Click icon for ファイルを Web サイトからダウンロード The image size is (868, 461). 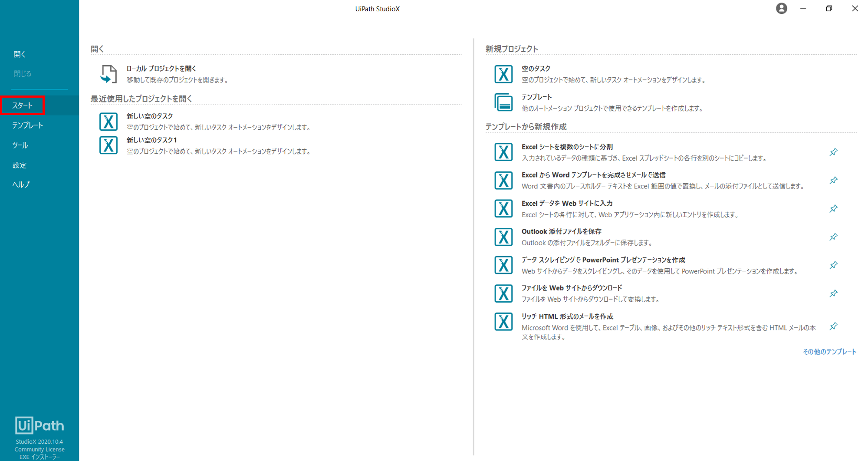point(503,293)
